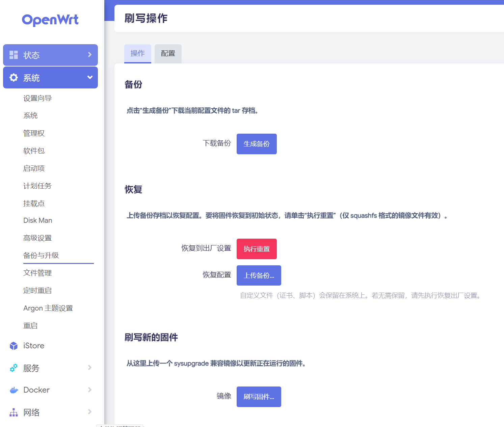504x427 pixels.
Task: Click the 网络 network topology icon
Action: pyautogui.click(x=14, y=412)
